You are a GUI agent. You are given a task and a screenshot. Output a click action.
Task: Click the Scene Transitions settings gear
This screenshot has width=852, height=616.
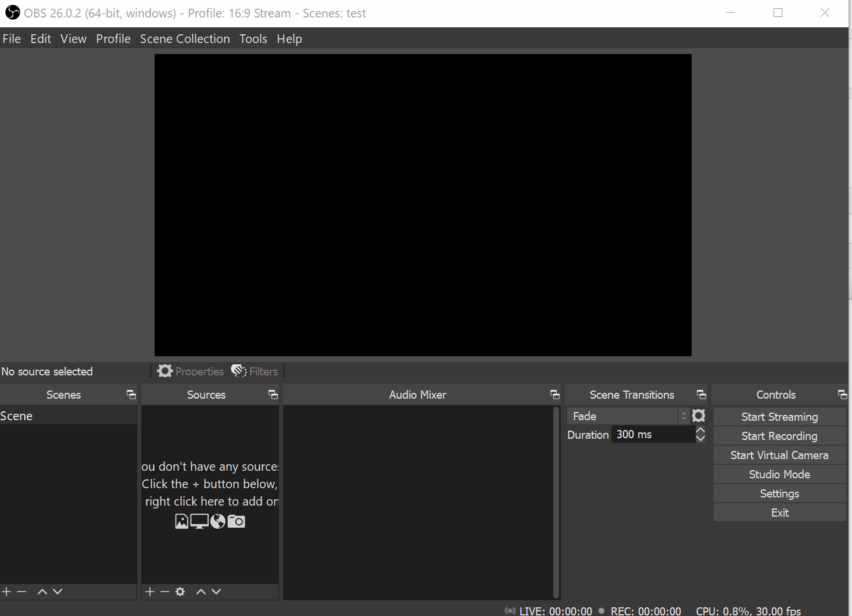698,416
